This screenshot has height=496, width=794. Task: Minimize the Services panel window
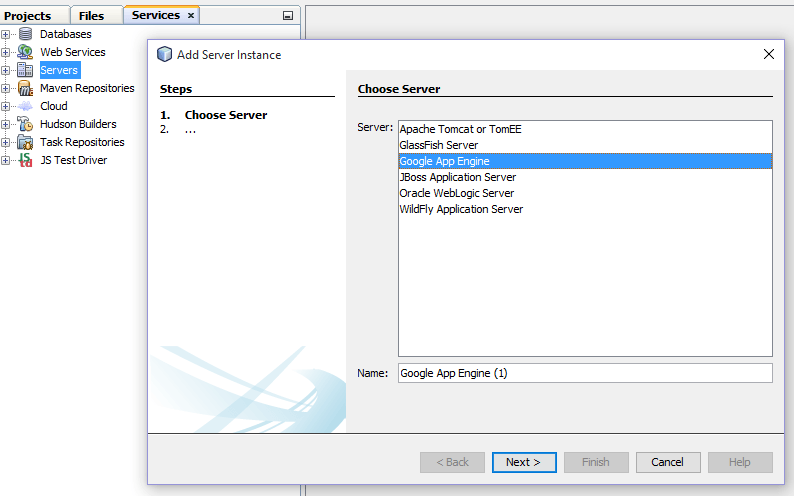coord(288,16)
